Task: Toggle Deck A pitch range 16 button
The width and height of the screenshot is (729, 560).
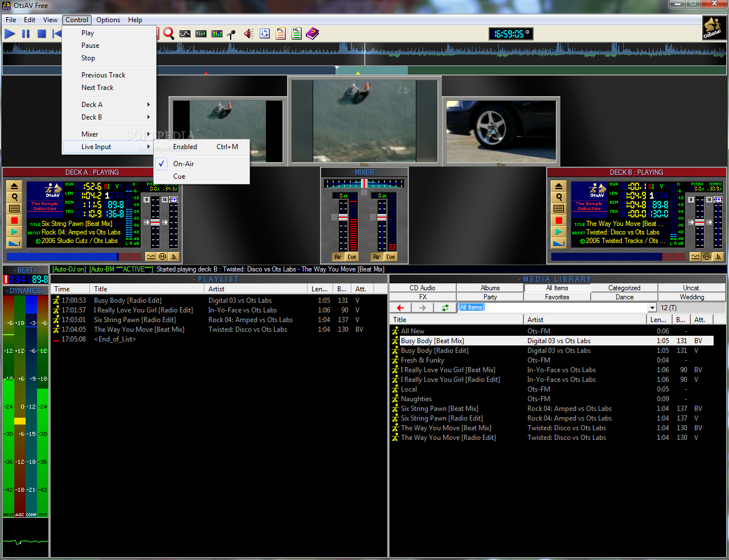Action: pyautogui.click(x=165, y=200)
